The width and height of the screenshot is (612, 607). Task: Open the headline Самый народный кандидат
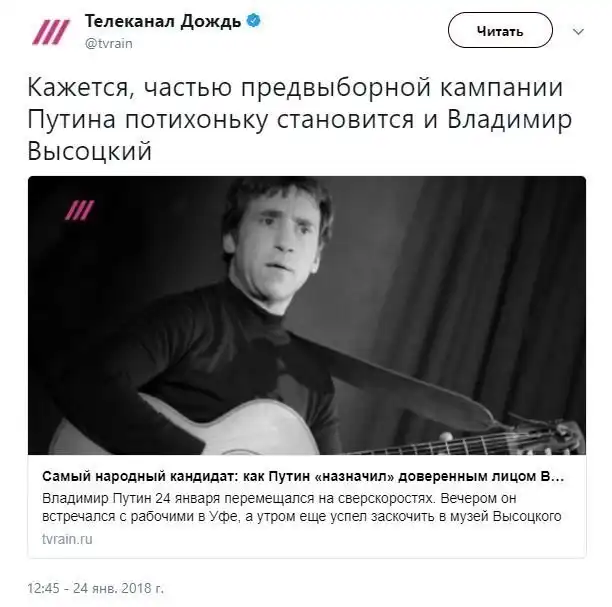303,476
